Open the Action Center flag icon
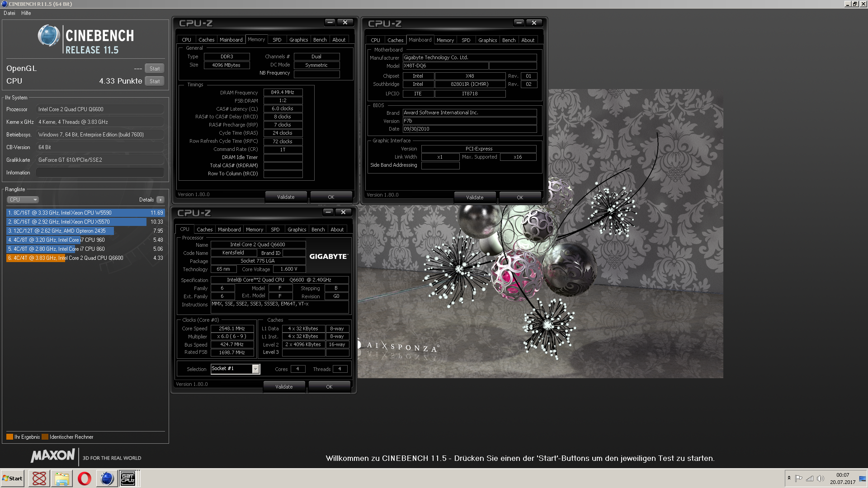The width and height of the screenshot is (868, 488). click(x=799, y=478)
